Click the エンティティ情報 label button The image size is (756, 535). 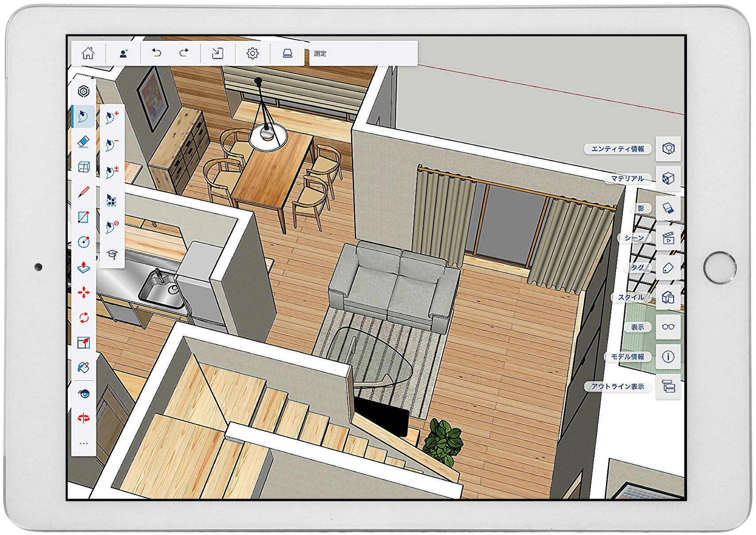coord(617,149)
